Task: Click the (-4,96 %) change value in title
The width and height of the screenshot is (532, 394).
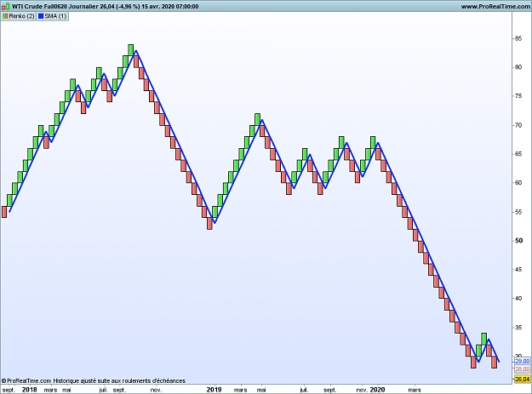Action: 127,7
